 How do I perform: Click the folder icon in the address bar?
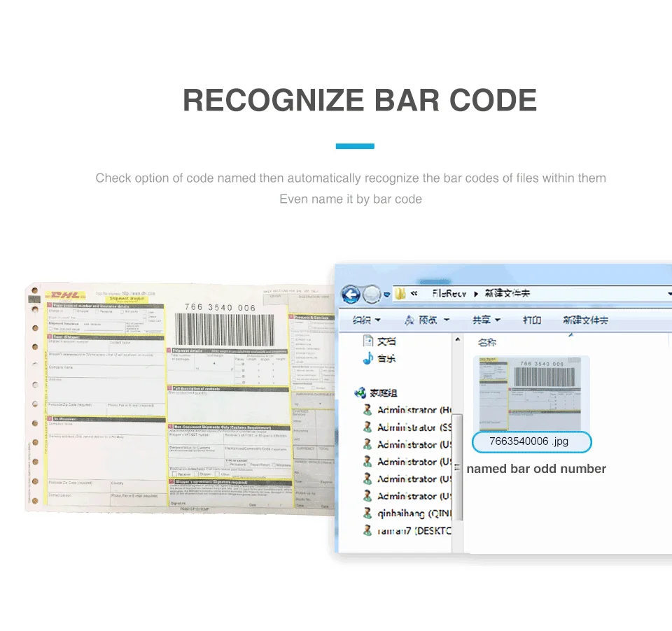(400, 294)
